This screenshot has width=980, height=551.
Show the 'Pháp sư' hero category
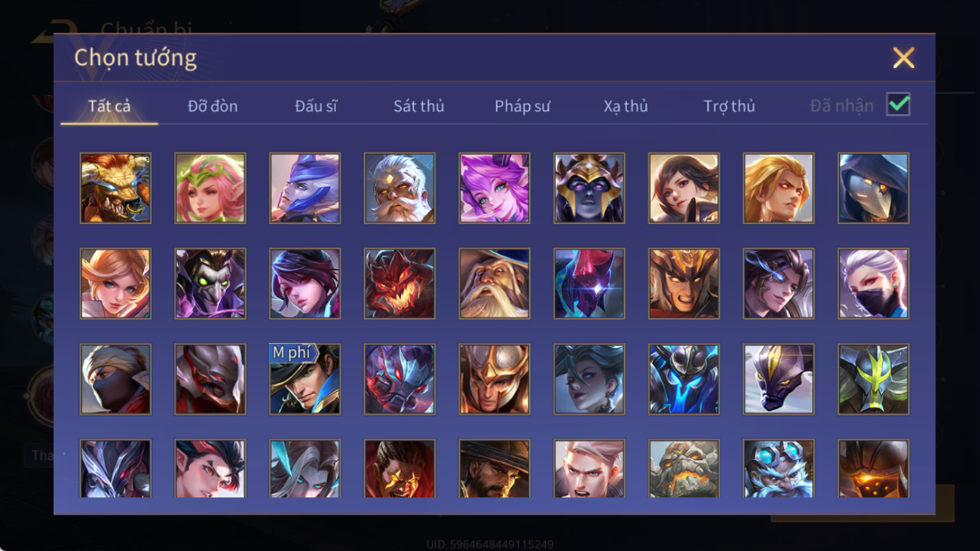click(522, 106)
